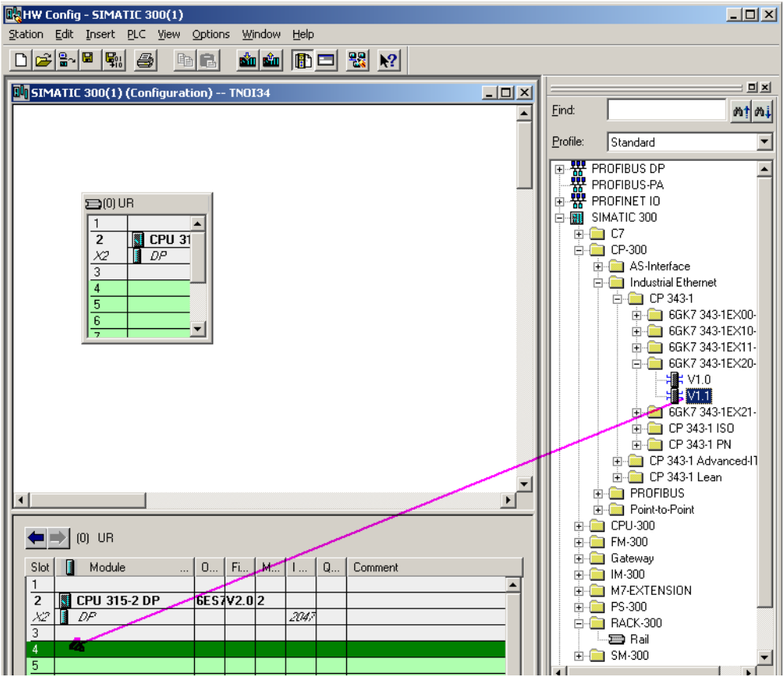
Task: Collapse the Industrial Ethernet folder
Action: [x=598, y=282]
